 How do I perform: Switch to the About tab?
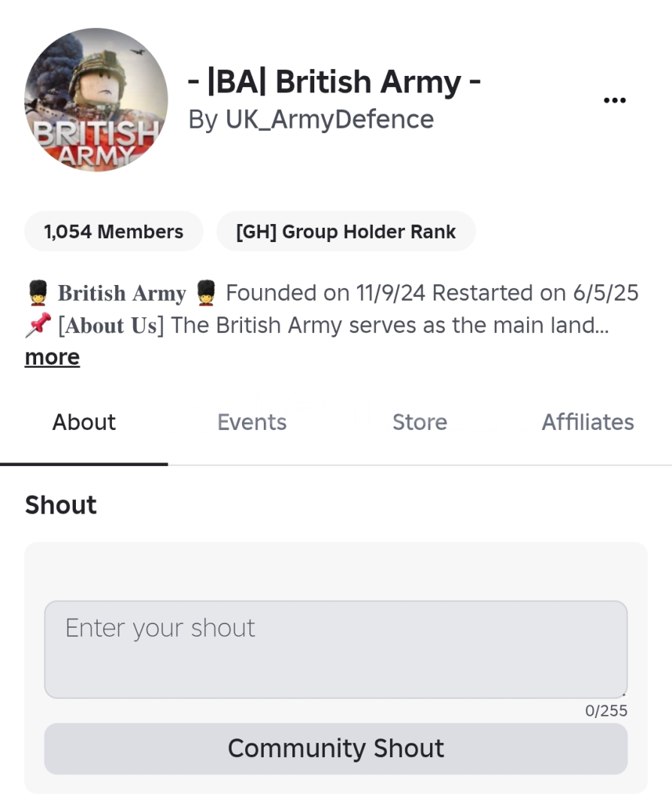[x=83, y=423]
